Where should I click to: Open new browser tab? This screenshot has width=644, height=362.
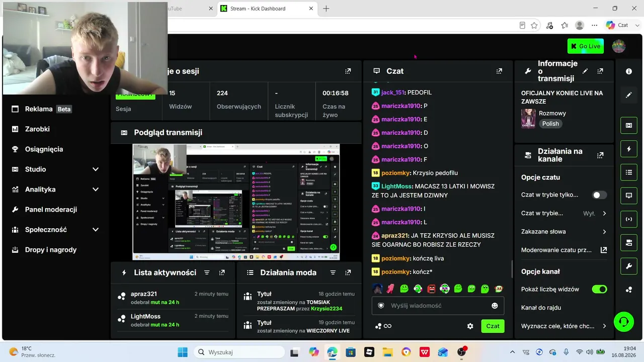point(326,9)
